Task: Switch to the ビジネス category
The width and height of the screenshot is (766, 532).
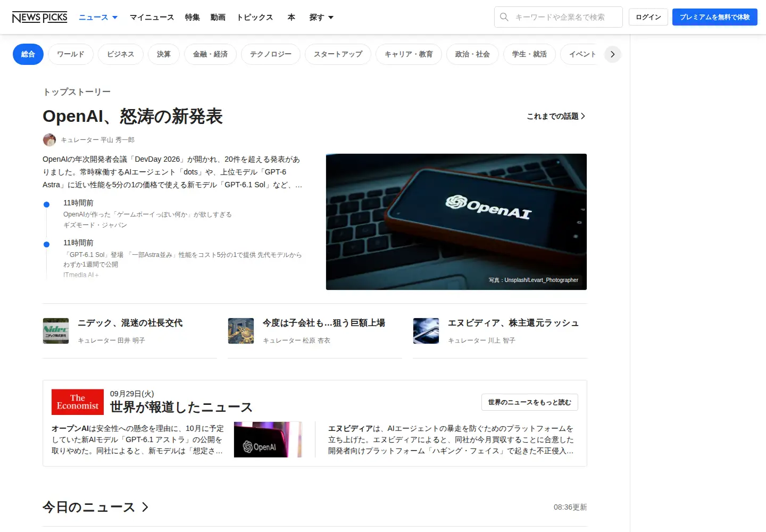Action: pos(121,54)
